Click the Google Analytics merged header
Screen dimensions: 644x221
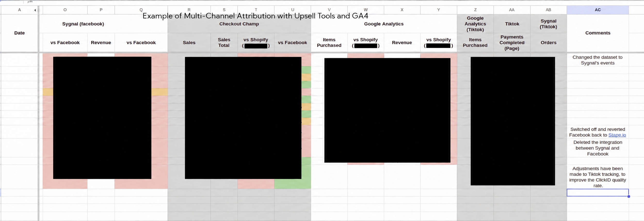[x=384, y=24]
